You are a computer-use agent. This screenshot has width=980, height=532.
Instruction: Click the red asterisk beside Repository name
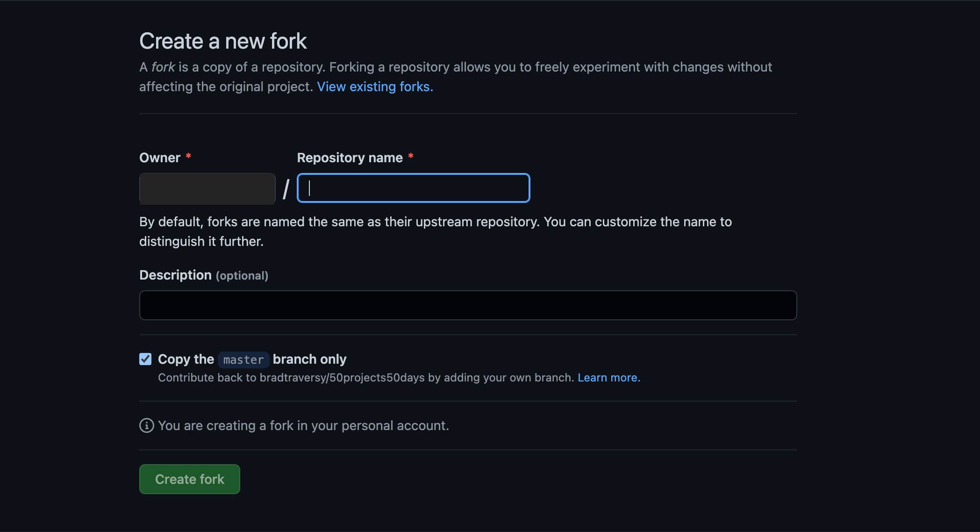[x=410, y=157]
